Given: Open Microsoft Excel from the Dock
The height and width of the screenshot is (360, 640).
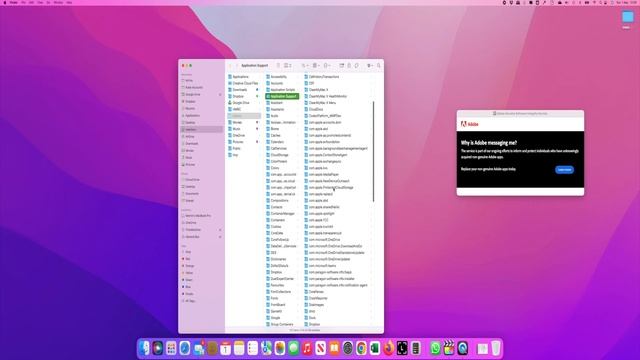Looking at the screenshot, I should click(375, 348).
